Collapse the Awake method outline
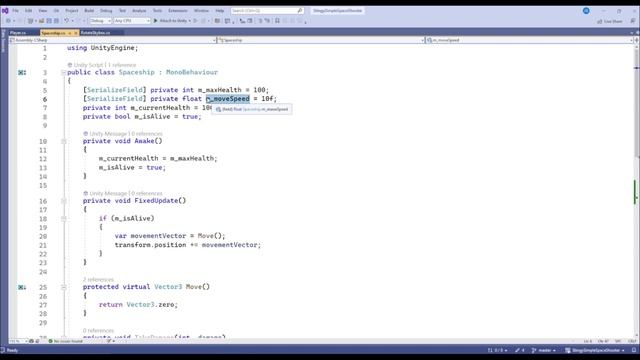This screenshot has height=360, width=640. pyautogui.click(x=64, y=141)
